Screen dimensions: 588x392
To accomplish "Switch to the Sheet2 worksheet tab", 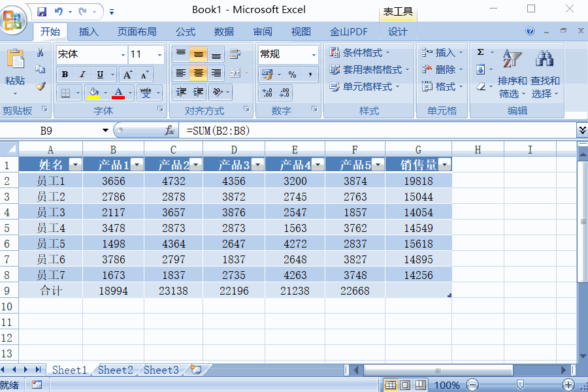I will 116,370.
